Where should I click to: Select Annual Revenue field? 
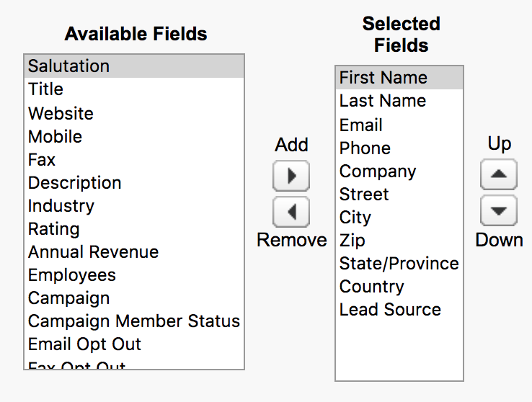[x=134, y=252]
